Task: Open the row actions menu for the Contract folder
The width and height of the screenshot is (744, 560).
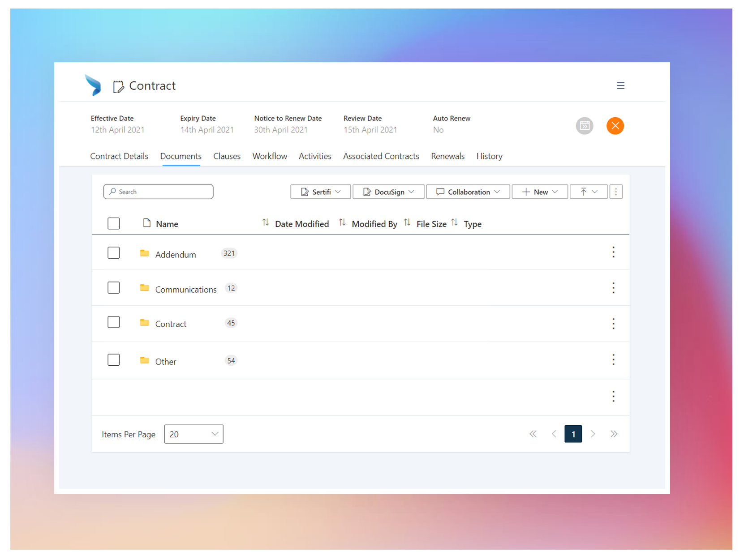Action: tap(614, 324)
